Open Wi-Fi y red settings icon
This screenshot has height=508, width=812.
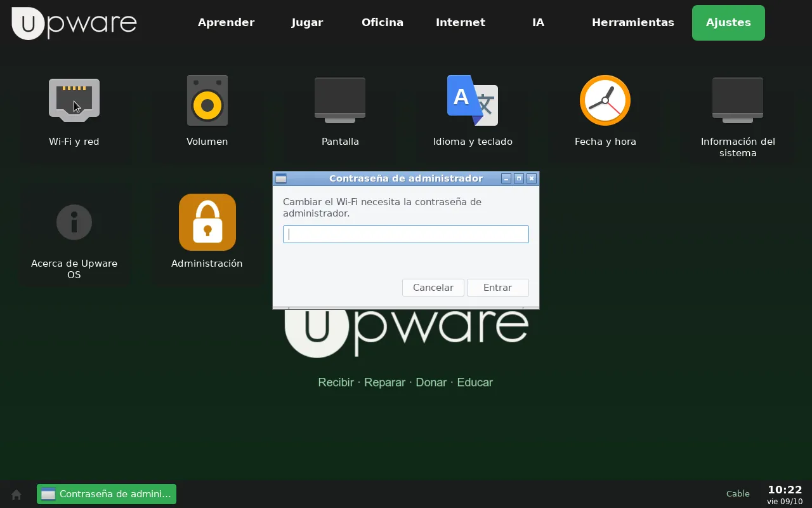(74, 100)
